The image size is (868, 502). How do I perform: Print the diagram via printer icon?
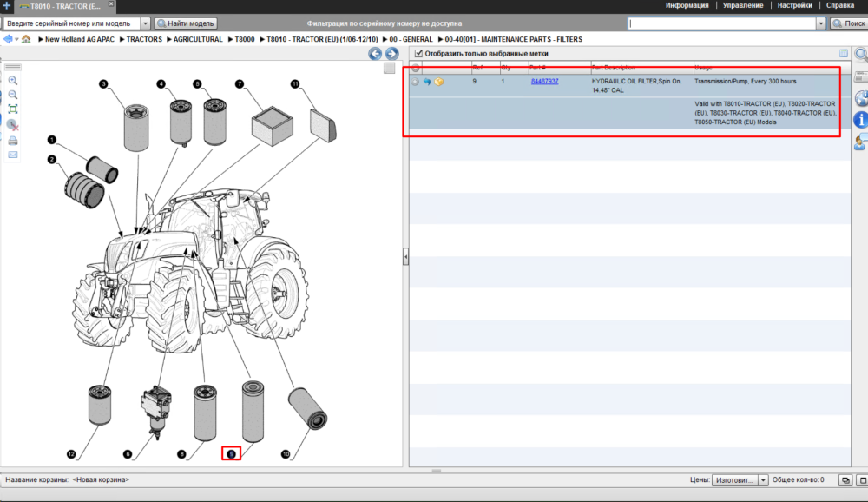(12, 141)
